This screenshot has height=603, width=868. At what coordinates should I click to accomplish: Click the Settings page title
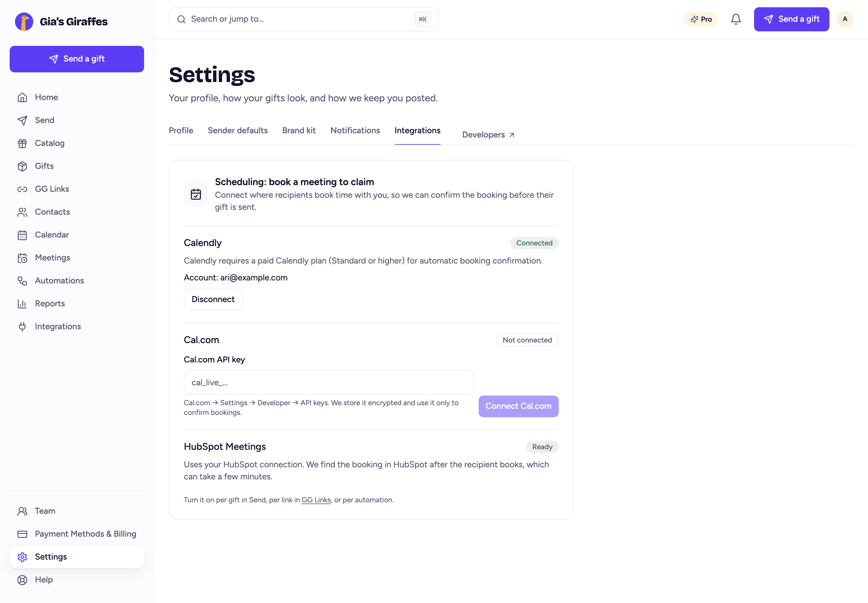click(x=212, y=75)
